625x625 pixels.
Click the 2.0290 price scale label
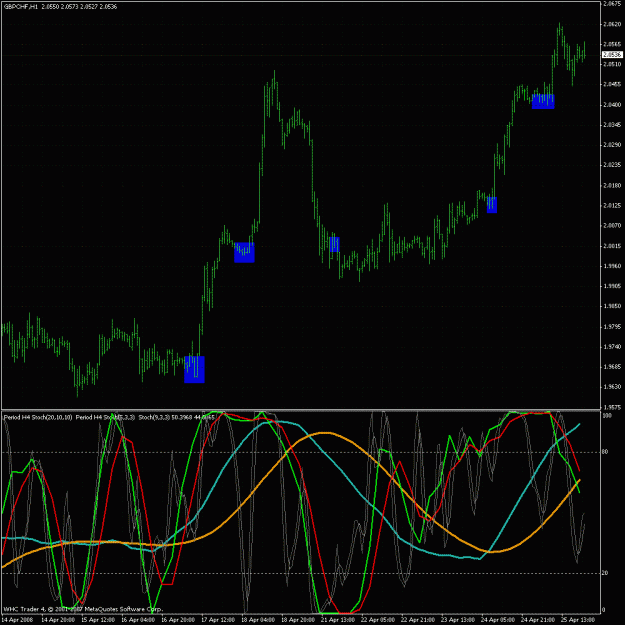tap(612, 145)
